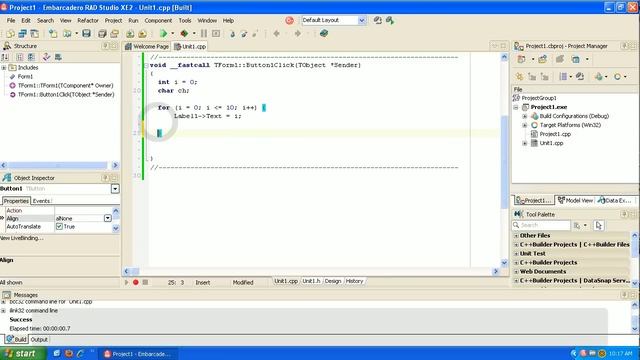Click the Trace Into debug icon
The width and height of the screenshot is (640, 360).
tap(232, 33)
